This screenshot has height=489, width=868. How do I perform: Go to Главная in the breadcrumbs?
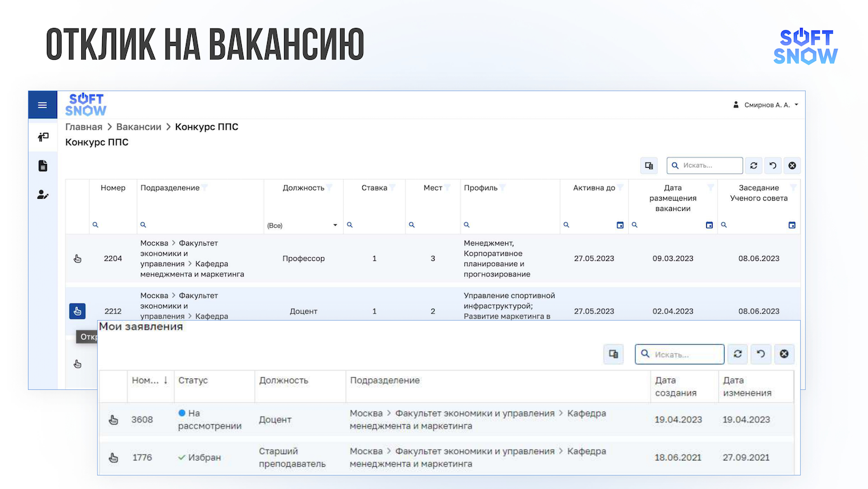(x=84, y=127)
